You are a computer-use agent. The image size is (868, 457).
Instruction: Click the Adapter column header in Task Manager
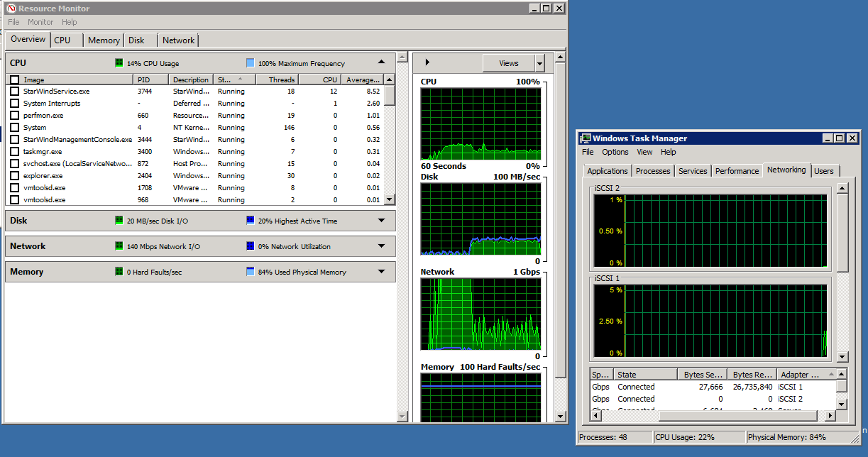pos(806,374)
